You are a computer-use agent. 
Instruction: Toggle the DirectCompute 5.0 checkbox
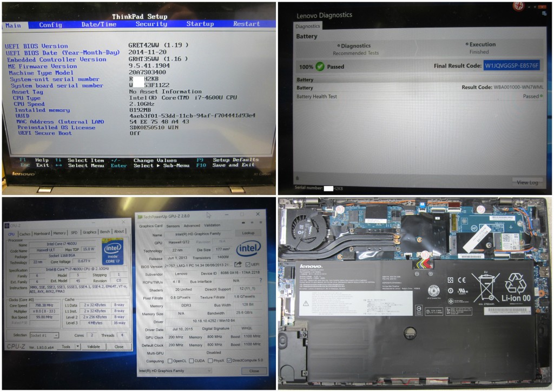click(x=229, y=360)
